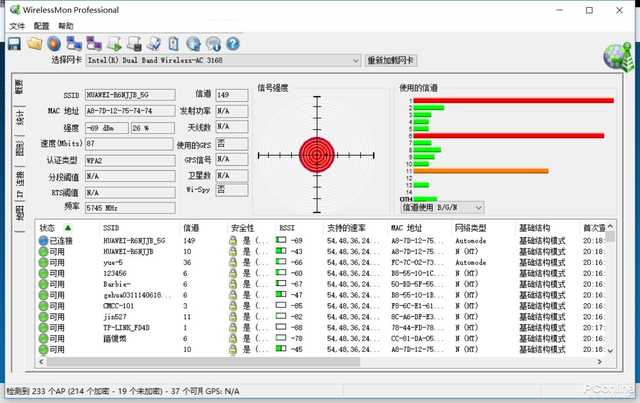Click the 认证类型 field showing WPA2
Image resolution: width=640 pixels, height=403 pixels.
[130, 160]
